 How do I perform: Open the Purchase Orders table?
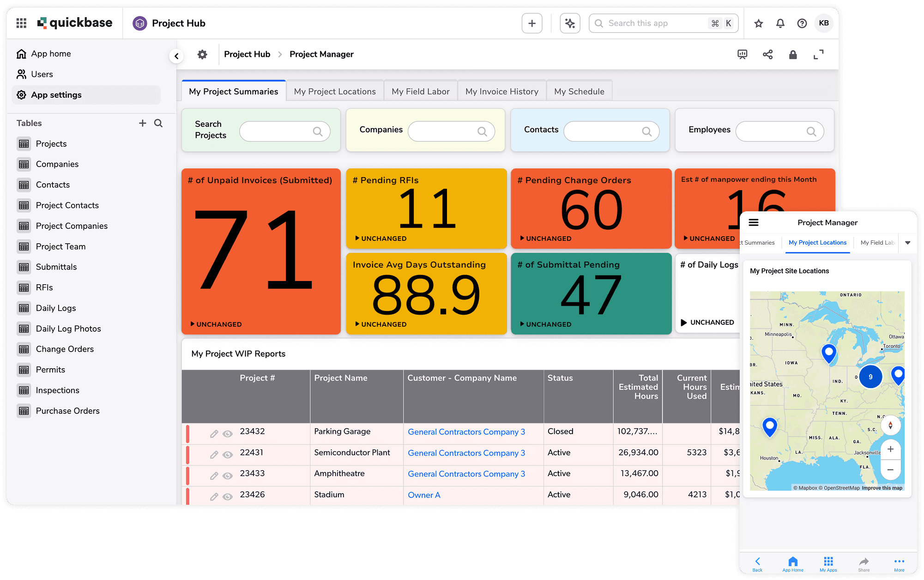click(x=58, y=411)
